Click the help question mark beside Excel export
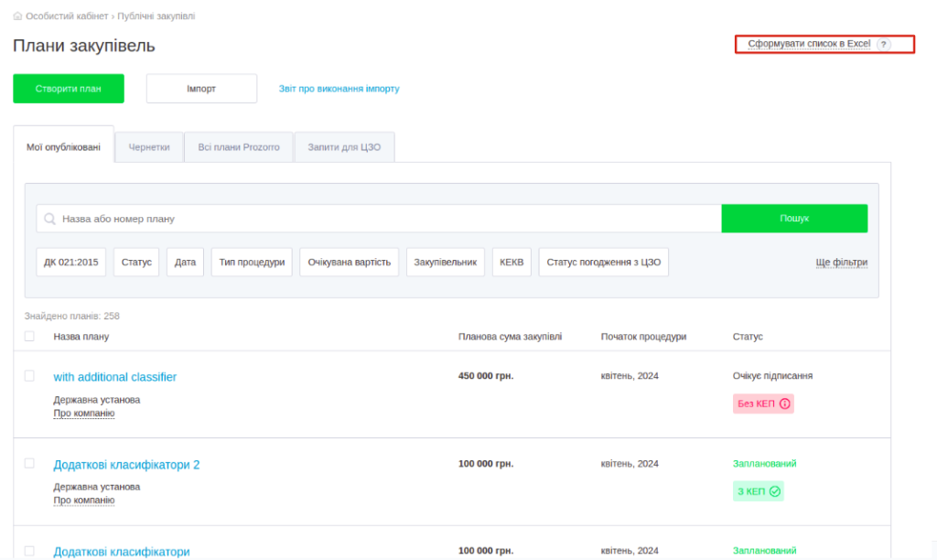 883,44
